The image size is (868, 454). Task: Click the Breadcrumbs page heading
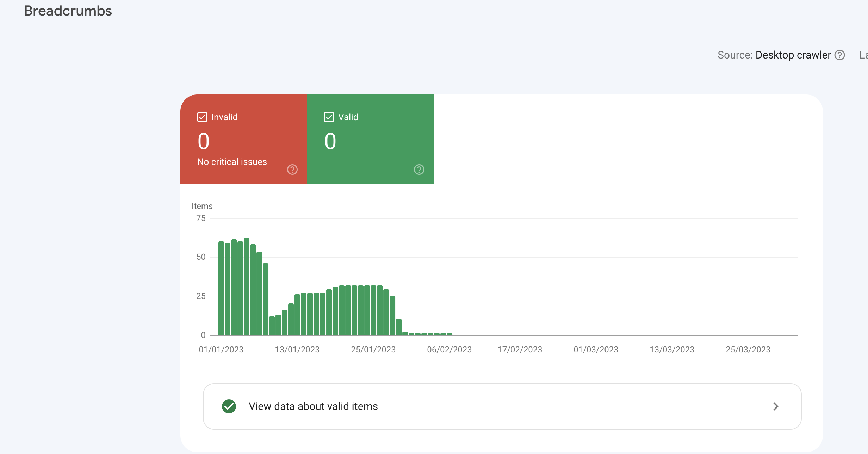68,11
